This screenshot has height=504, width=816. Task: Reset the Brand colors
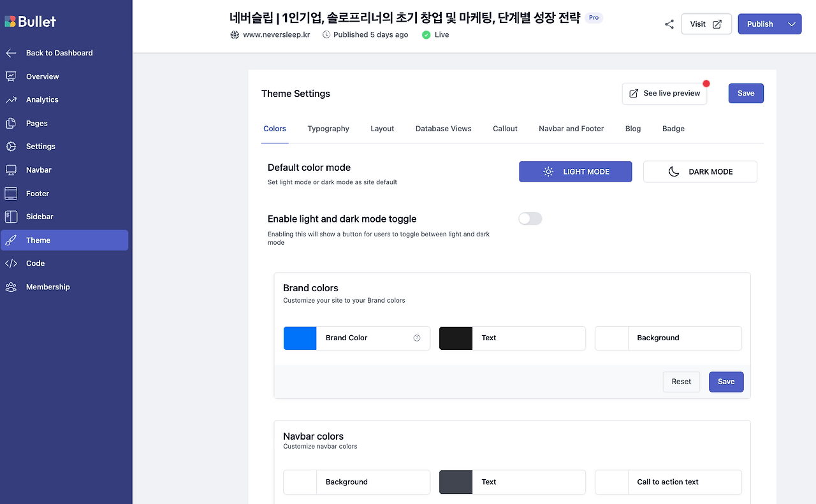click(681, 381)
